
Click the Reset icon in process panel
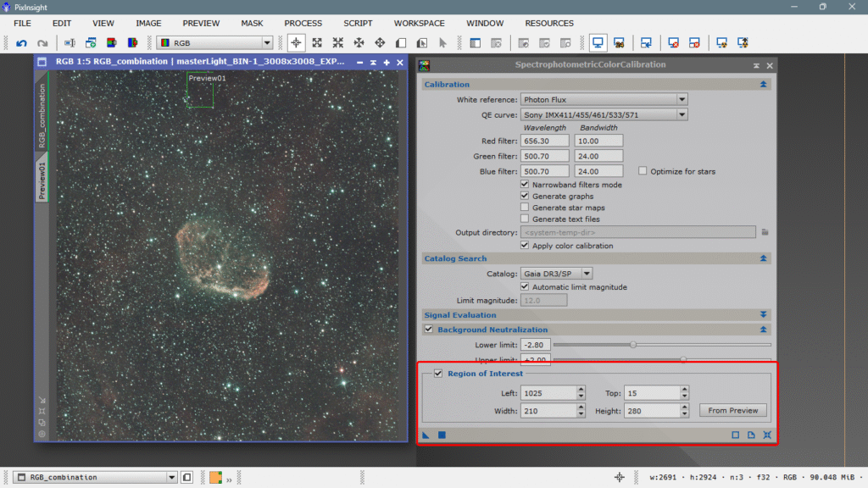tap(767, 435)
